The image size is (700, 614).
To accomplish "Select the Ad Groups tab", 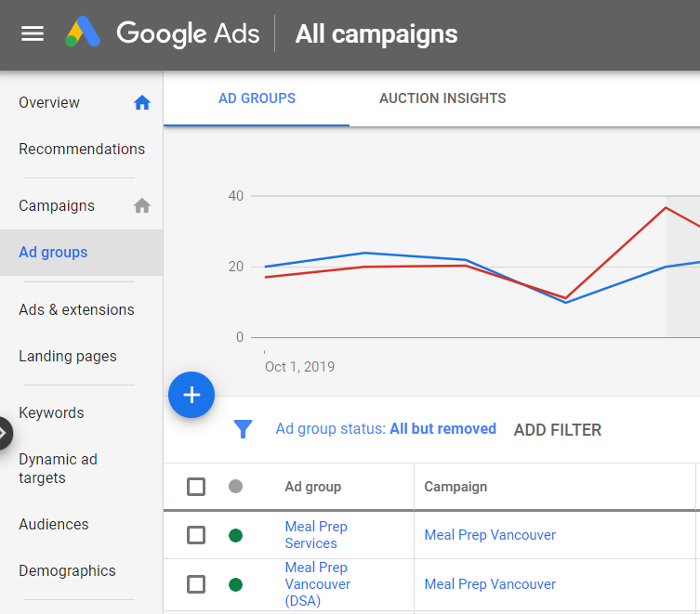I will [257, 98].
